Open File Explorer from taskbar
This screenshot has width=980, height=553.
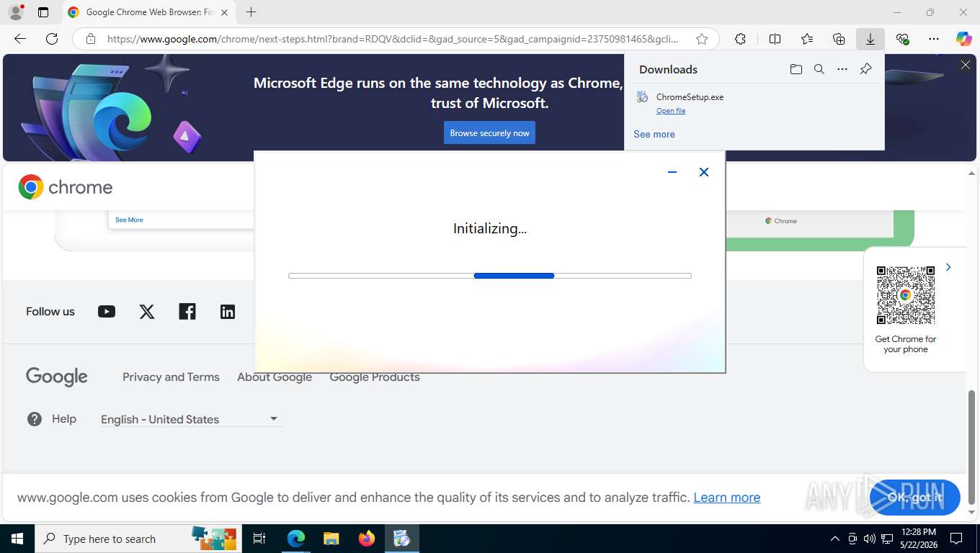(x=331, y=539)
